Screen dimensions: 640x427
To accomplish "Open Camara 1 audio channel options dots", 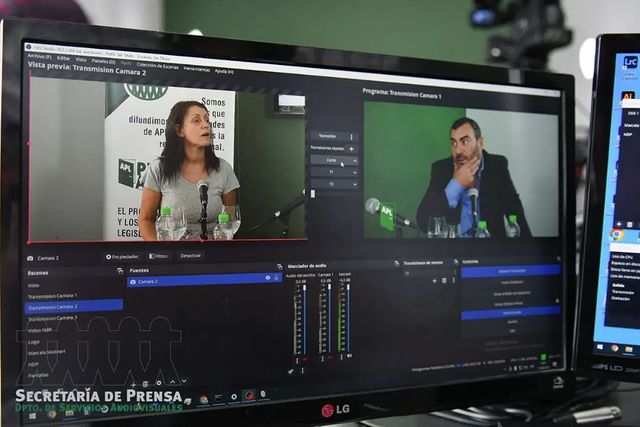I will (322, 358).
